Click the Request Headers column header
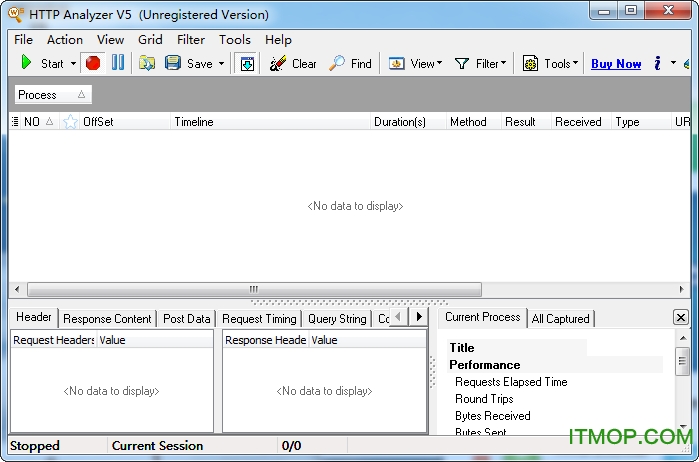Screen dimensions: 699x462 tap(53, 340)
